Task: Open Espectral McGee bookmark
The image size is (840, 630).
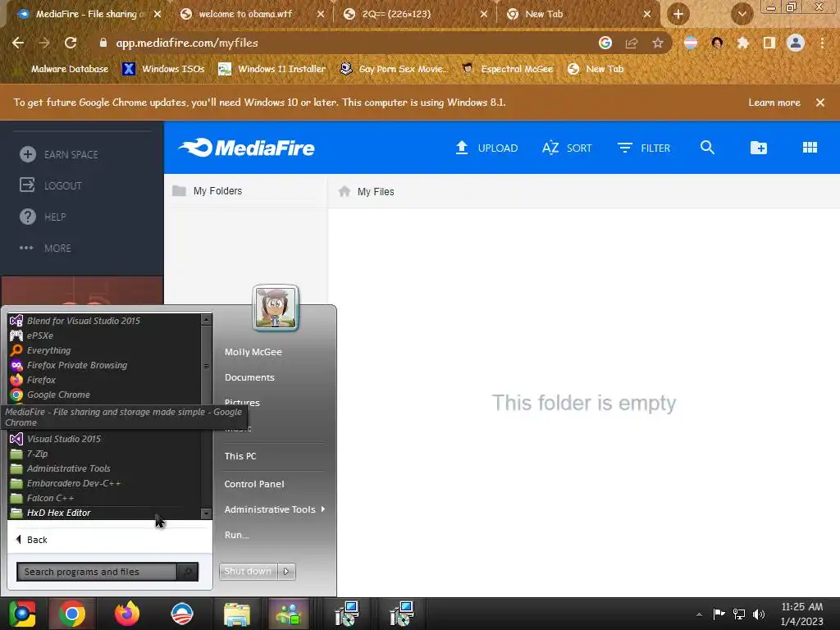Action: (x=507, y=69)
